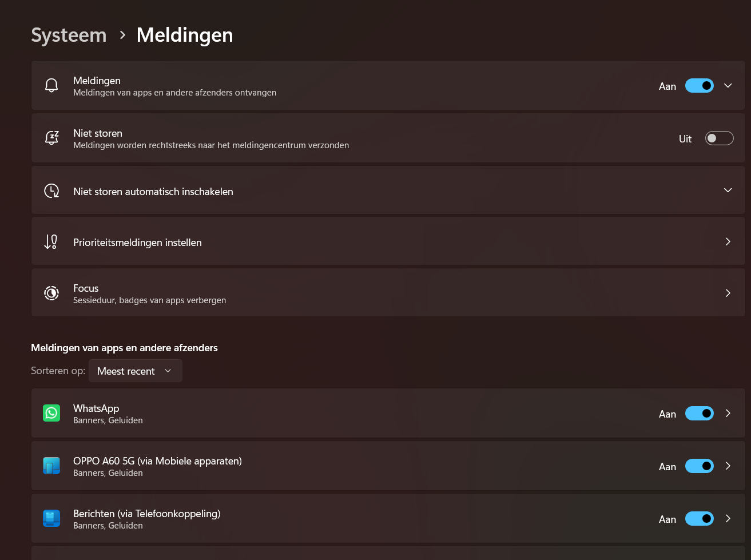
Task: Disable WhatsApp notifications toggle
Action: click(x=700, y=414)
